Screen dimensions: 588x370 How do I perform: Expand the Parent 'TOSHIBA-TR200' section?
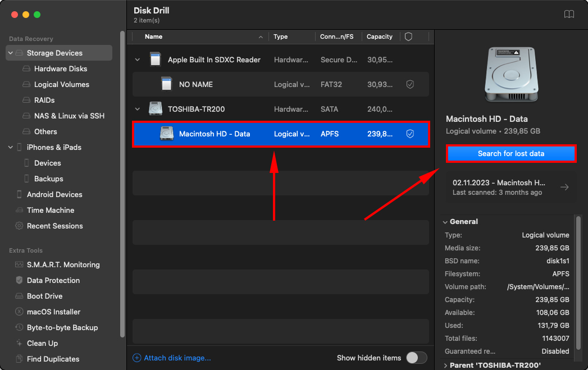pos(445,365)
